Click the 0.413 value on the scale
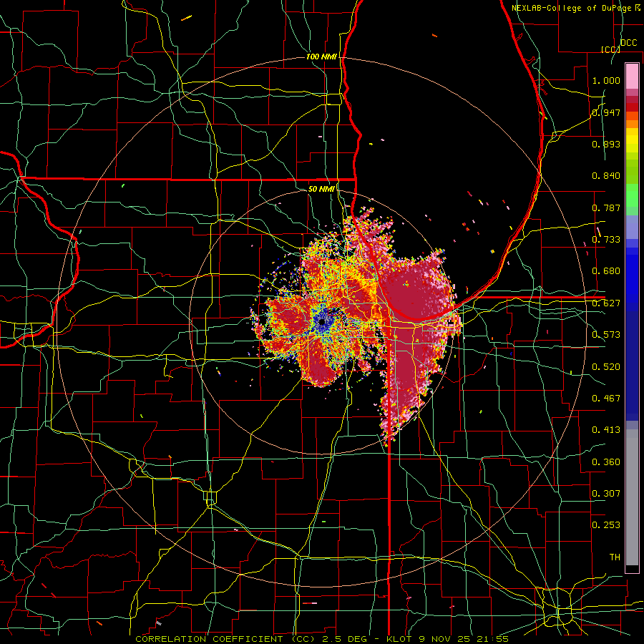This screenshot has width=644, height=644. coord(606,430)
